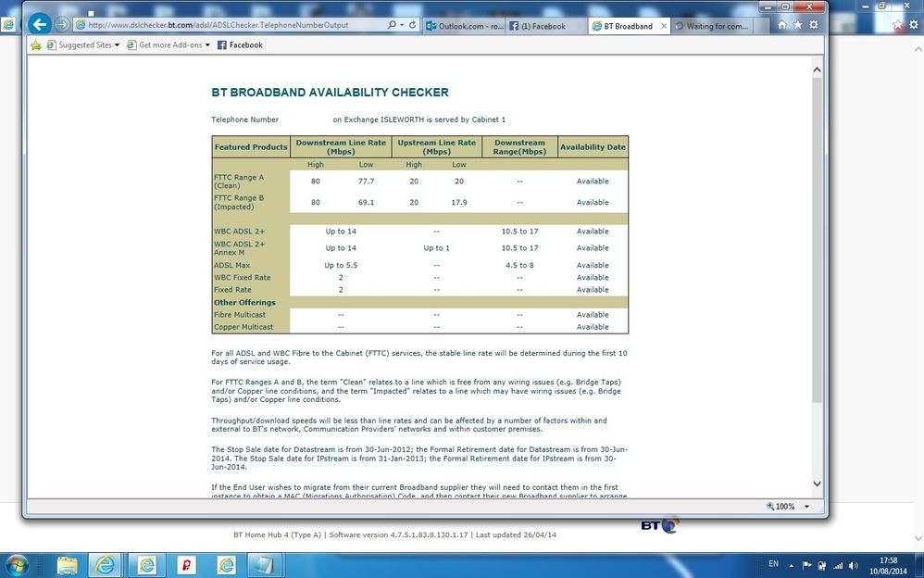924x578 pixels.
Task: Click the volume speaker tray icon
Action: point(854,566)
